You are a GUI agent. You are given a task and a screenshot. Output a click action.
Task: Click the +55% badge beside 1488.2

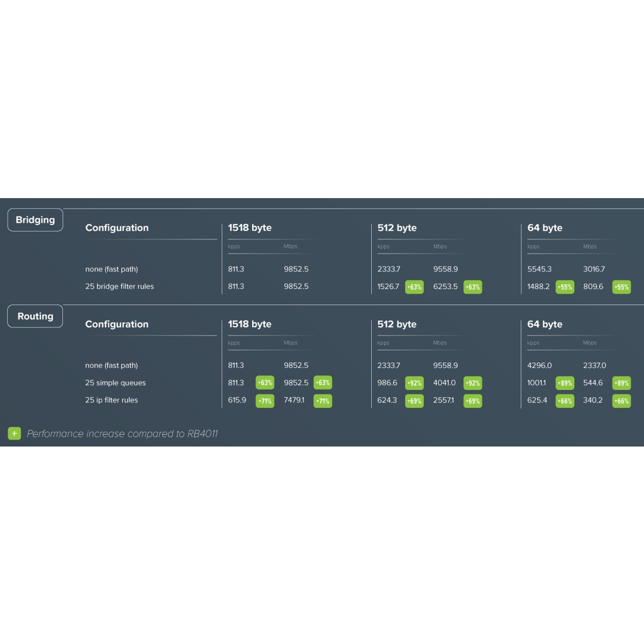pos(564,287)
